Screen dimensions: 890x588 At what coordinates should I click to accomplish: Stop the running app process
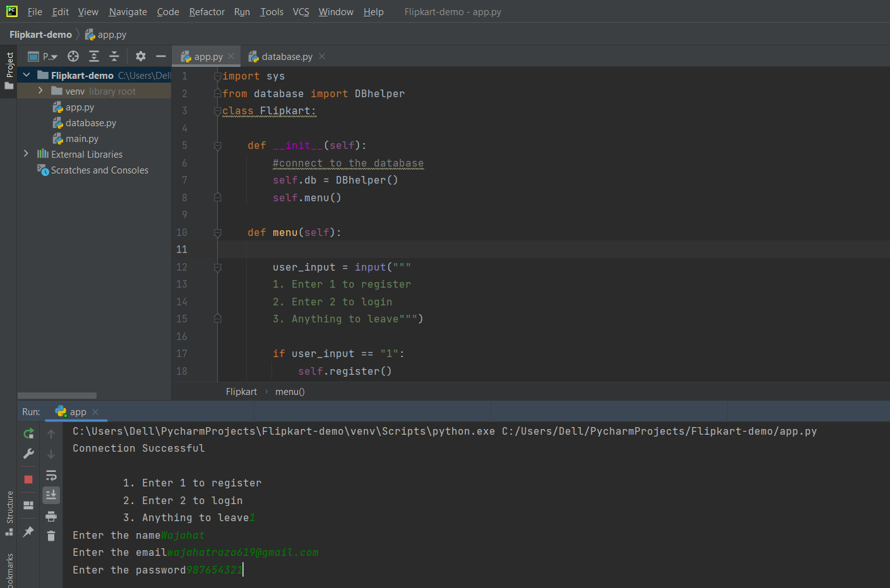coord(28,479)
